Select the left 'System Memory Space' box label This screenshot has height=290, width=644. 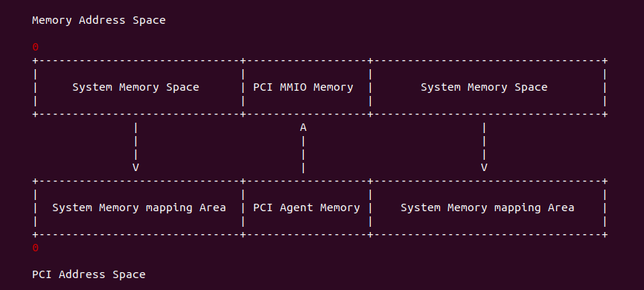pyautogui.click(x=136, y=87)
